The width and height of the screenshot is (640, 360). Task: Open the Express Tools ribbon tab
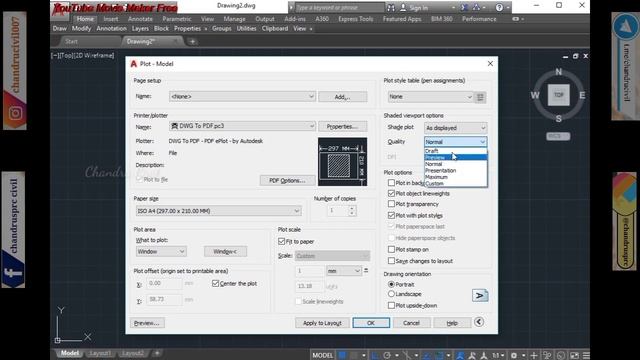(356, 19)
